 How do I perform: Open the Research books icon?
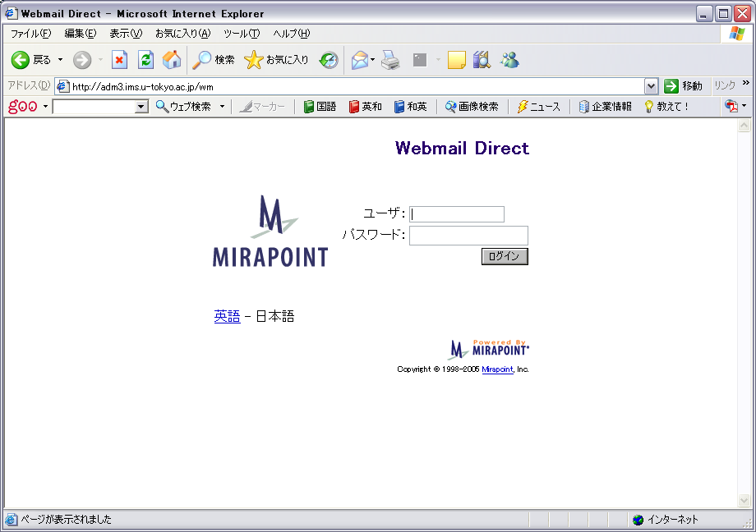pyautogui.click(x=482, y=60)
